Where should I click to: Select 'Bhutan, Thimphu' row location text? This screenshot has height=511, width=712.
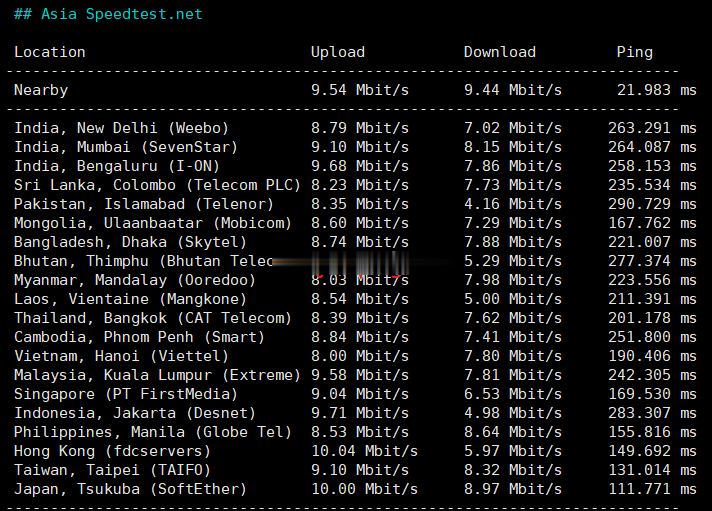(x=81, y=262)
